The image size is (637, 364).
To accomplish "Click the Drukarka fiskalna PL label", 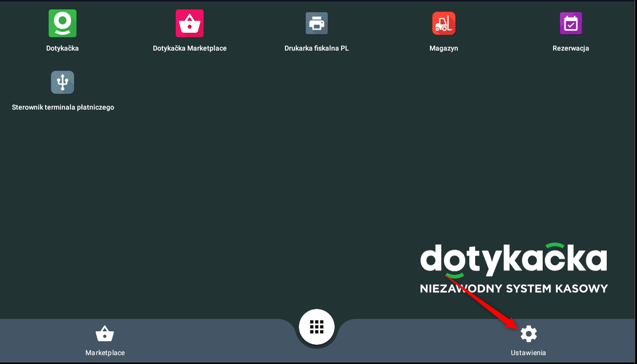I will pyautogui.click(x=316, y=48).
